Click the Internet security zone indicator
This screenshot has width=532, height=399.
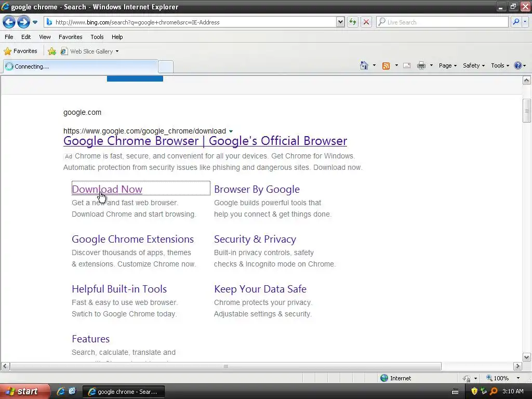pyautogui.click(x=395, y=378)
